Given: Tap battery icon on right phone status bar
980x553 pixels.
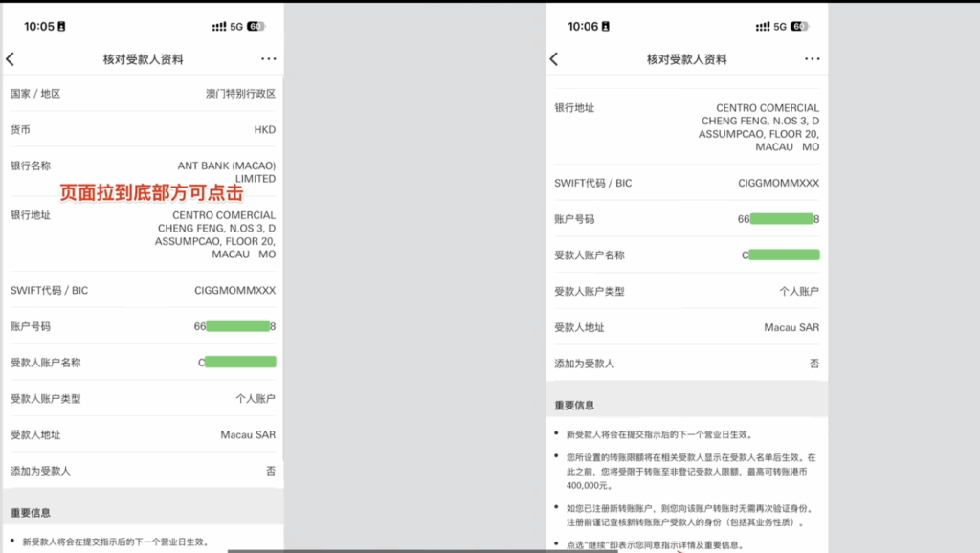Looking at the screenshot, I should [x=799, y=26].
